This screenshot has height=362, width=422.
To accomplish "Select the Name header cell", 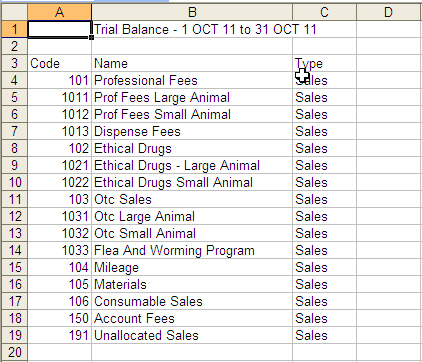I will pyautogui.click(x=192, y=63).
